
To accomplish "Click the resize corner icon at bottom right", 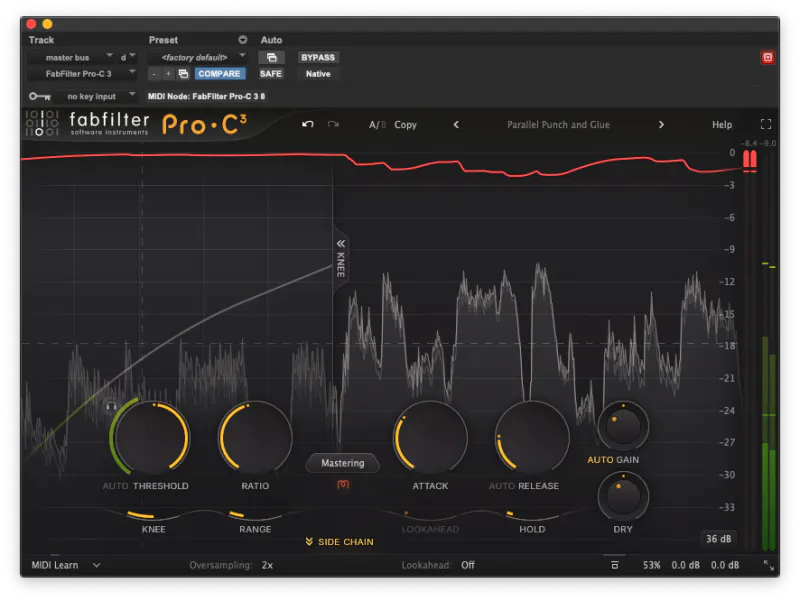I will pos(768,565).
